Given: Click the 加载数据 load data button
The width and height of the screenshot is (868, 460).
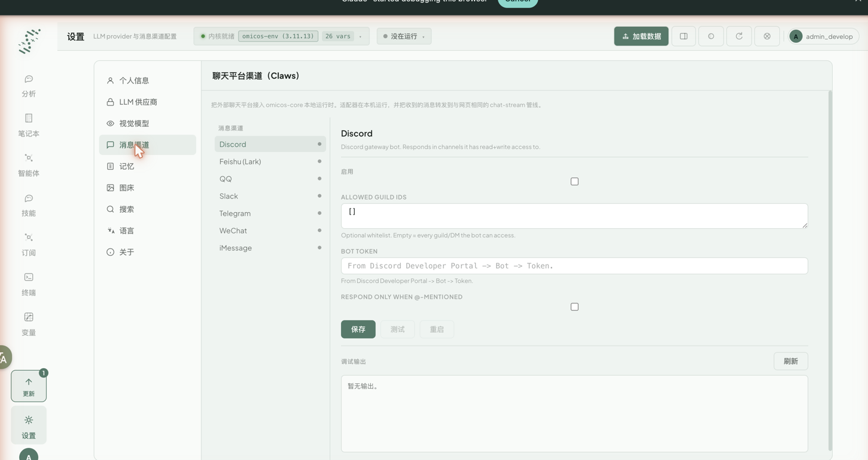Looking at the screenshot, I should pyautogui.click(x=641, y=36).
